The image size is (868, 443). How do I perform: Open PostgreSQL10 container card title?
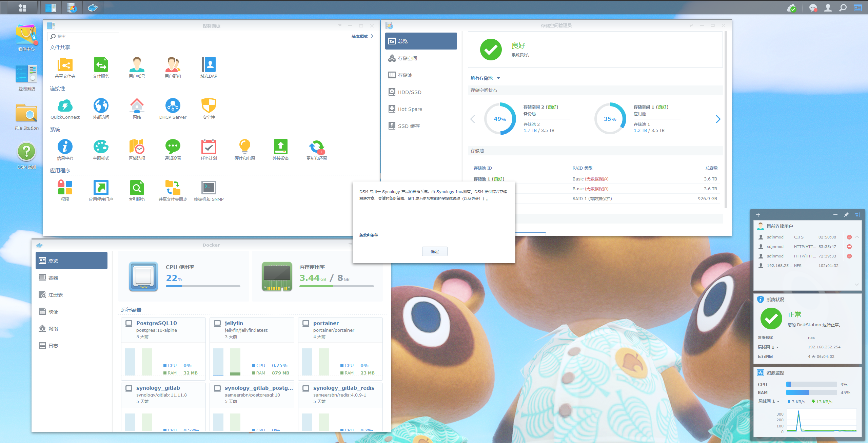[x=157, y=323]
